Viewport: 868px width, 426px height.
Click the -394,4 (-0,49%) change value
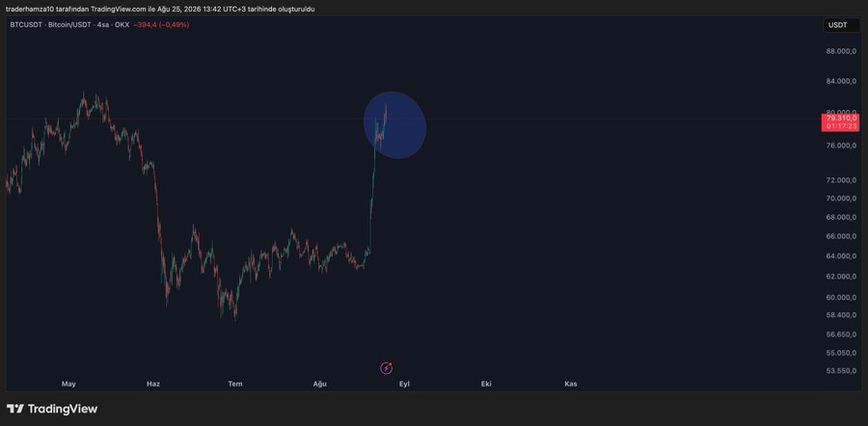coord(161,25)
